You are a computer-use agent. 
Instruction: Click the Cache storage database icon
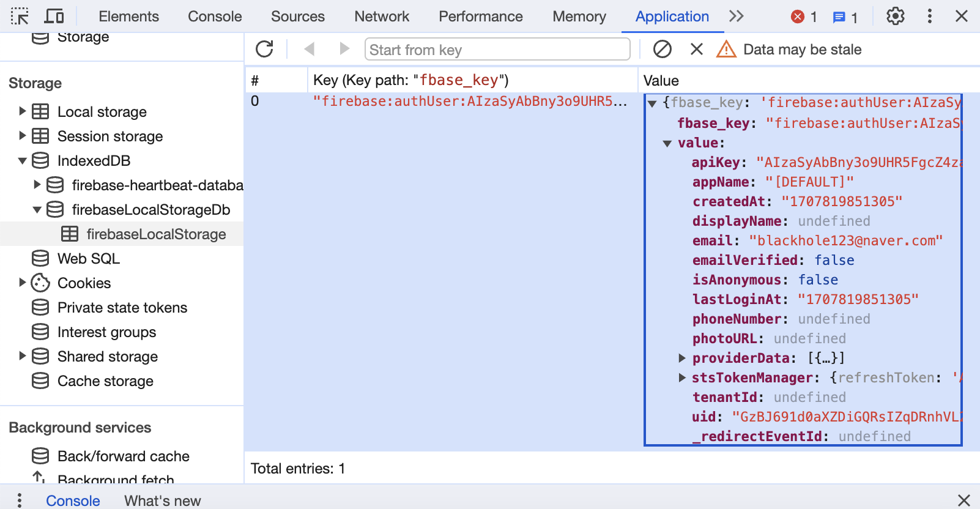(40, 381)
